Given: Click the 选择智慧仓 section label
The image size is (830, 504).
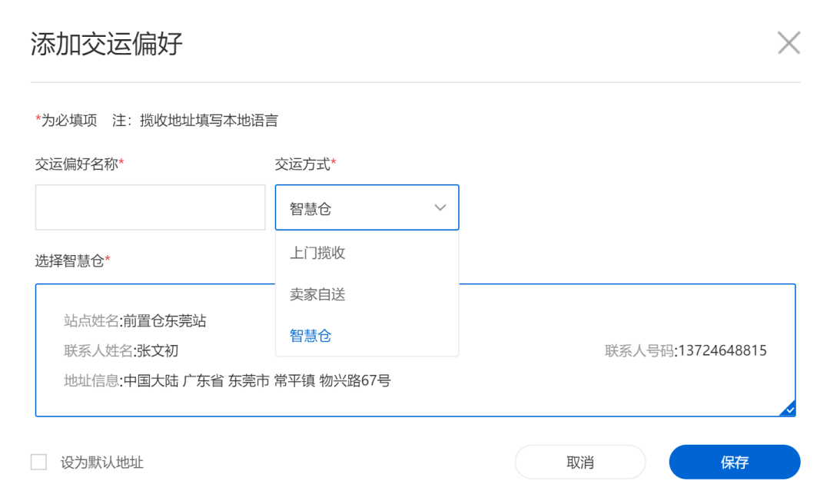Looking at the screenshot, I should pyautogui.click(x=70, y=260).
